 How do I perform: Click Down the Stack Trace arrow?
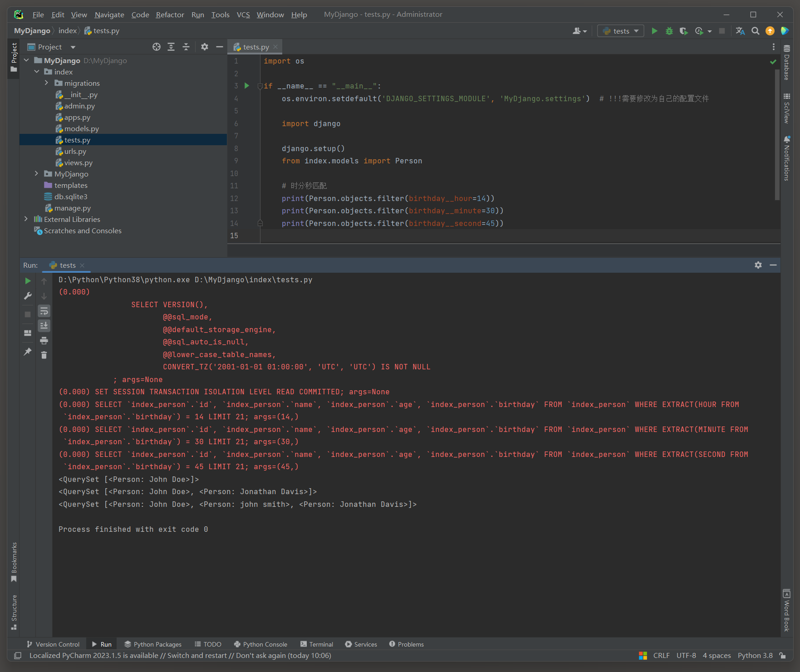pyautogui.click(x=44, y=296)
